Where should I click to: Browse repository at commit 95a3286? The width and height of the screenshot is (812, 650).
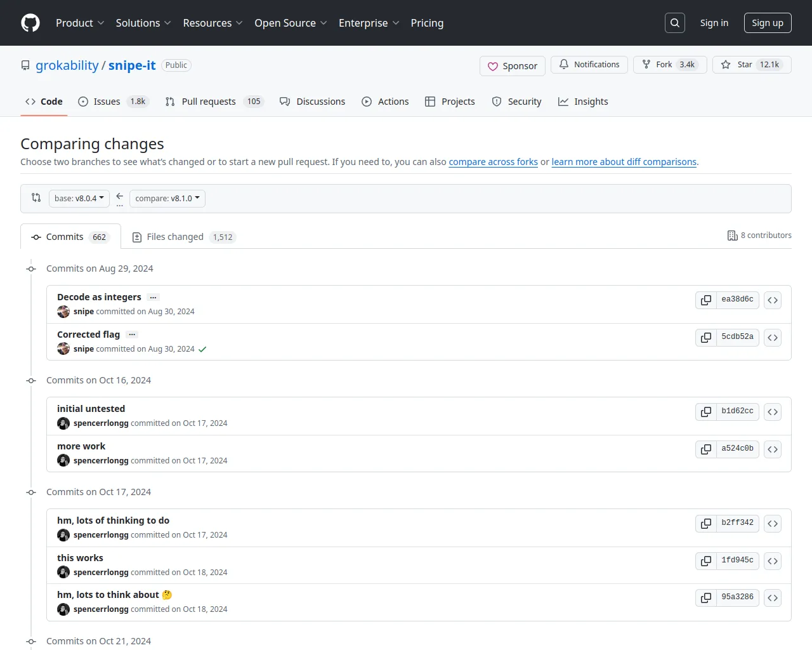tap(773, 597)
